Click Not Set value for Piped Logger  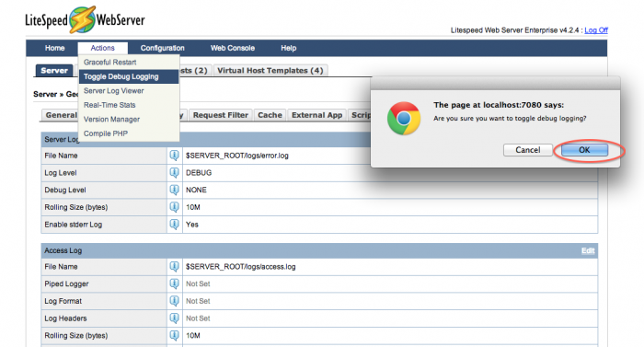pos(198,284)
